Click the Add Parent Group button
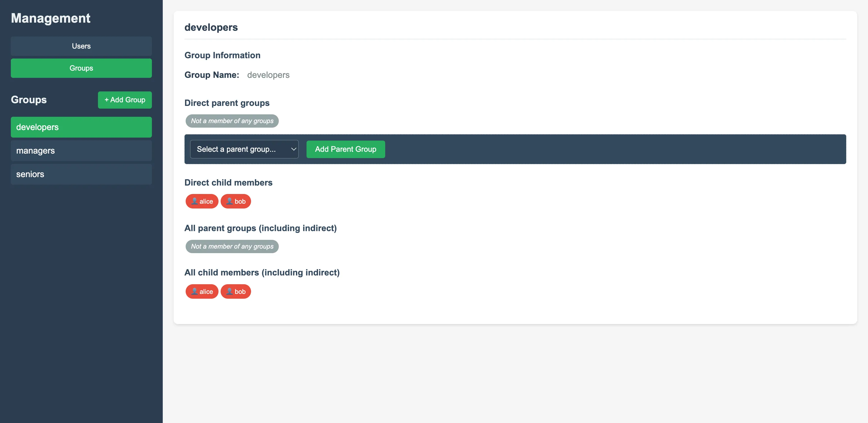868x423 pixels. tap(345, 149)
